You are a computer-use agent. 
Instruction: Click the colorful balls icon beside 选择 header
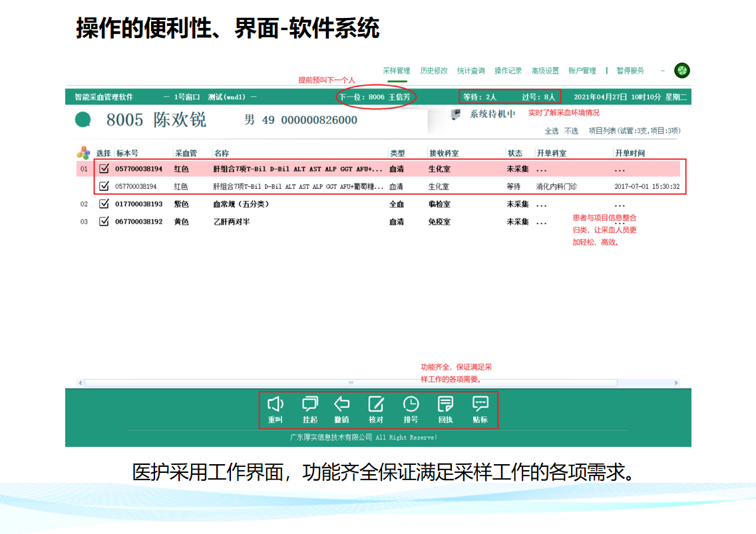pyautogui.click(x=84, y=153)
